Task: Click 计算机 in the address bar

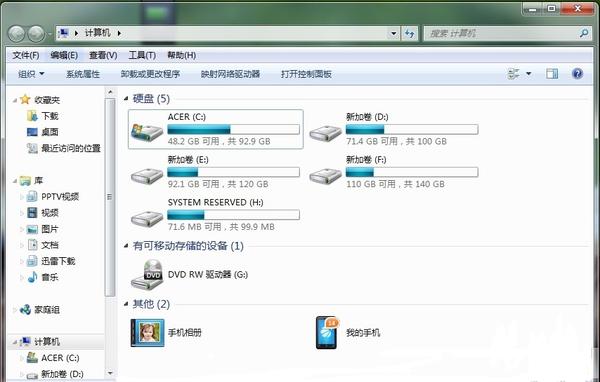Action: [97, 33]
